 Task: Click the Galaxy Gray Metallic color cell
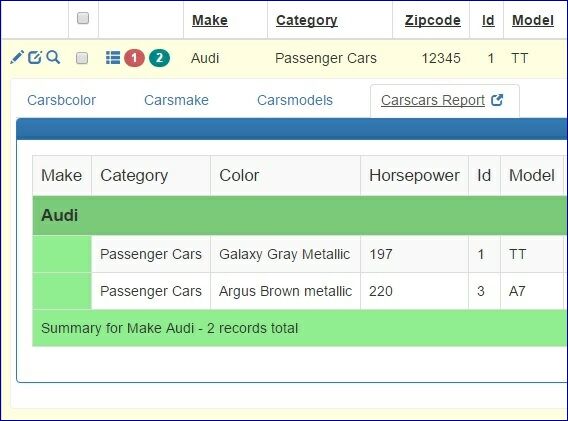(285, 254)
